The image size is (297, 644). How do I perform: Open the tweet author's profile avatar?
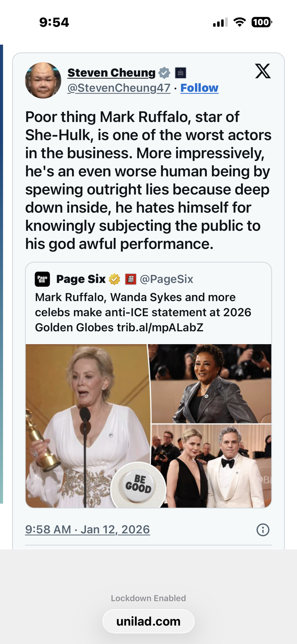click(43, 80)
